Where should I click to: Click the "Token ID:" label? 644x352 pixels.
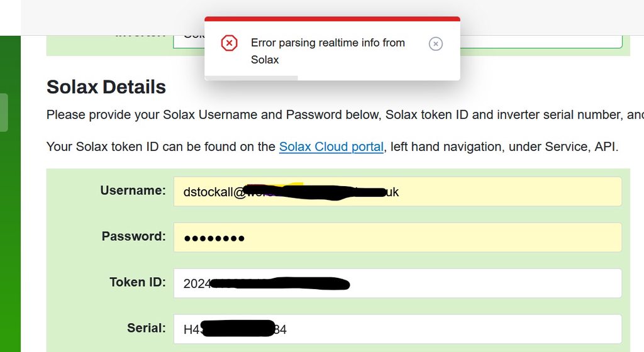[x=137, y=282]
